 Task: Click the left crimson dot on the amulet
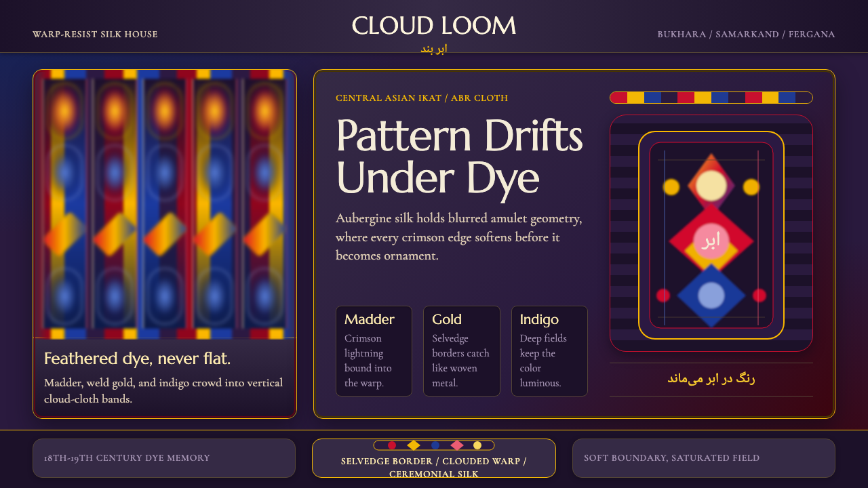tap(663, 296)
